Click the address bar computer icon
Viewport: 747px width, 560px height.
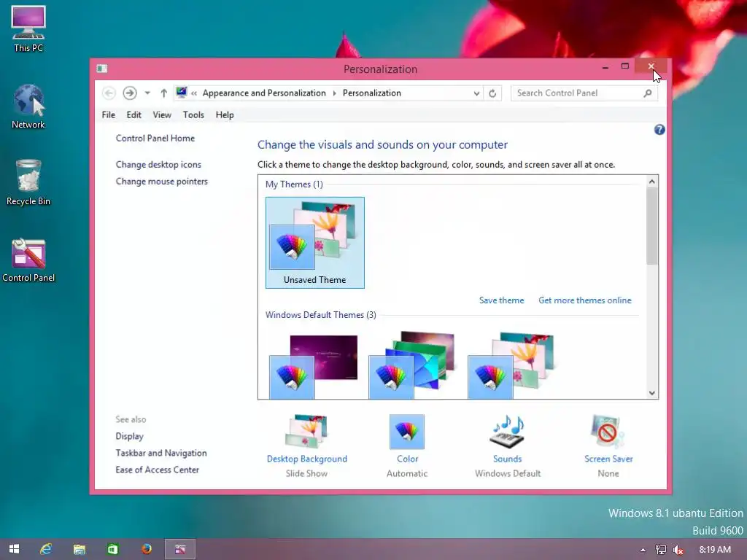(x=182, y=93)
